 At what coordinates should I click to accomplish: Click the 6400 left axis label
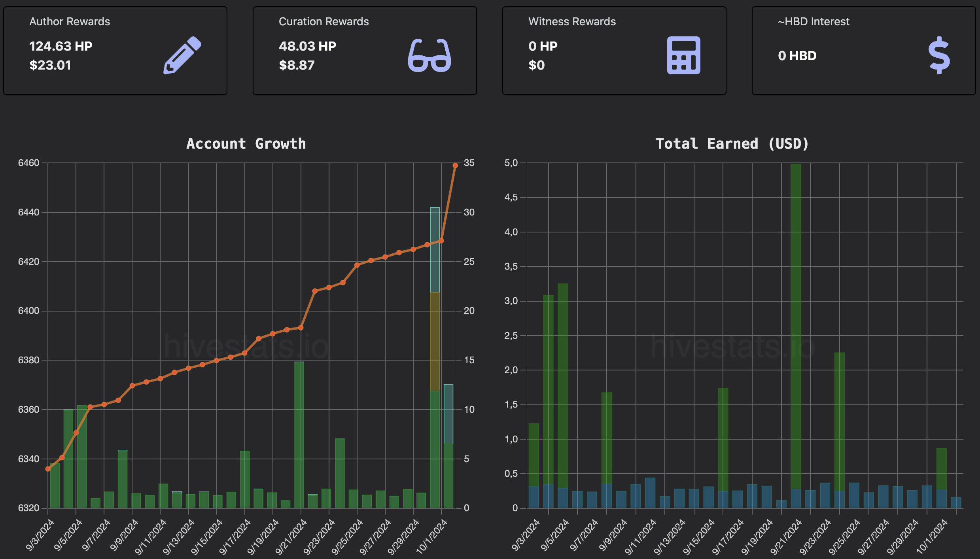pyautogui.click(x=29, y=311)
